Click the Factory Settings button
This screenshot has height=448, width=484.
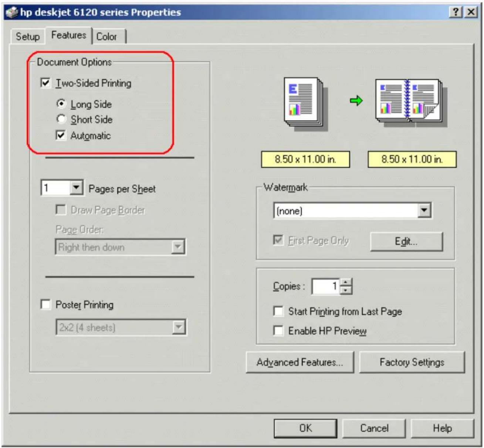point(412,362)
